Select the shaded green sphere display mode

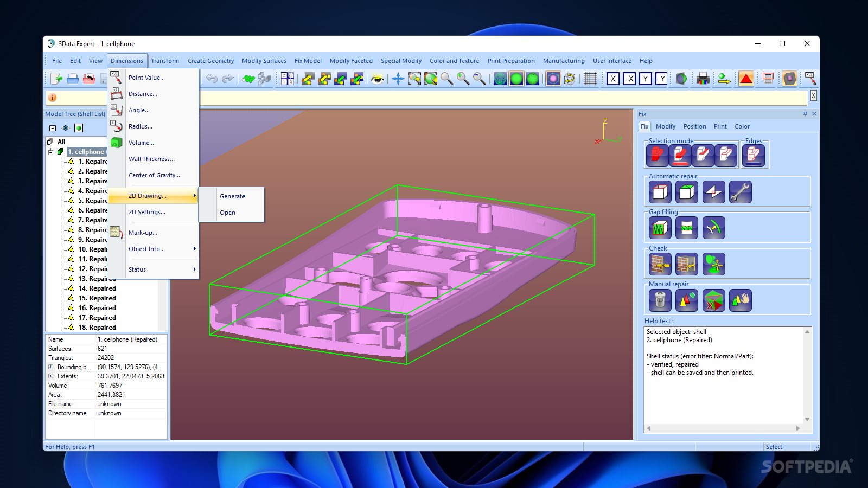click(x=516, y=79)
